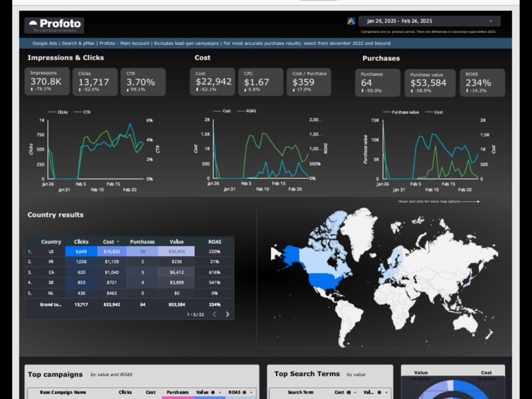Open the date range Jan 26 – Feb 24 dropdown
The width and height of the screenshot is (532, 399).
click(x=429, y=21)
